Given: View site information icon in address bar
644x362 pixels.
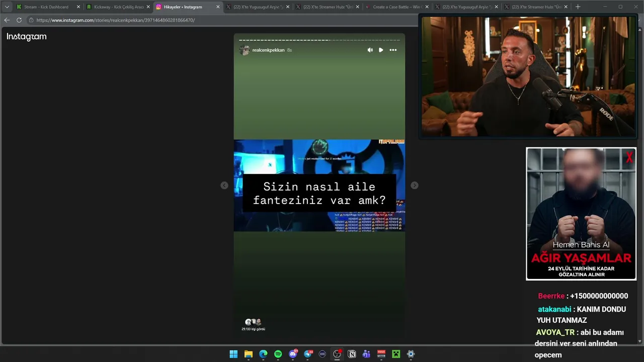Looking at the screenshot, I should coord(31,20).
